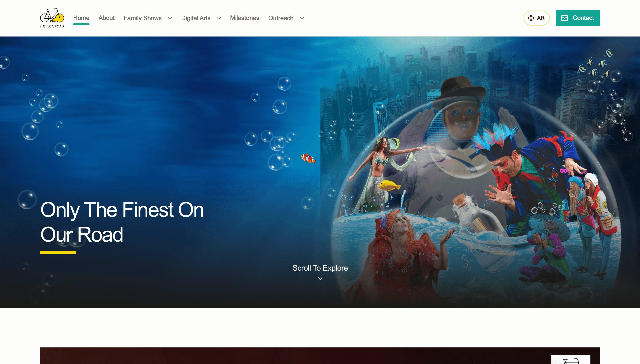
Task: Go to the About page
Action: 106,18
